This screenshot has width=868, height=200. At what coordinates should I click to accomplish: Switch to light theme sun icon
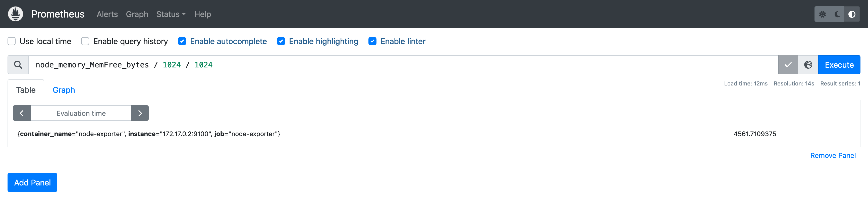[x=822, y=14]
